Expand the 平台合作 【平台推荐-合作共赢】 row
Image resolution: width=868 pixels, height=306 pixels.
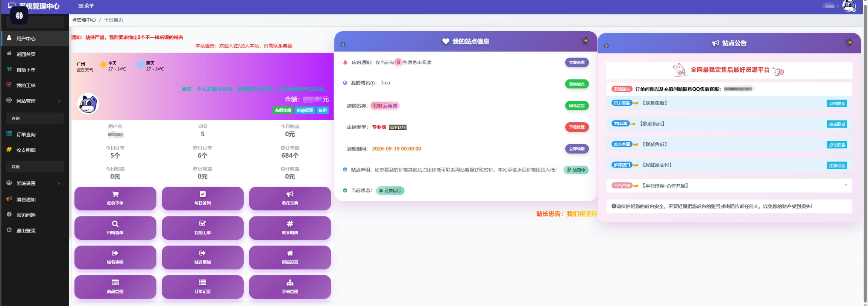[729, 186]
